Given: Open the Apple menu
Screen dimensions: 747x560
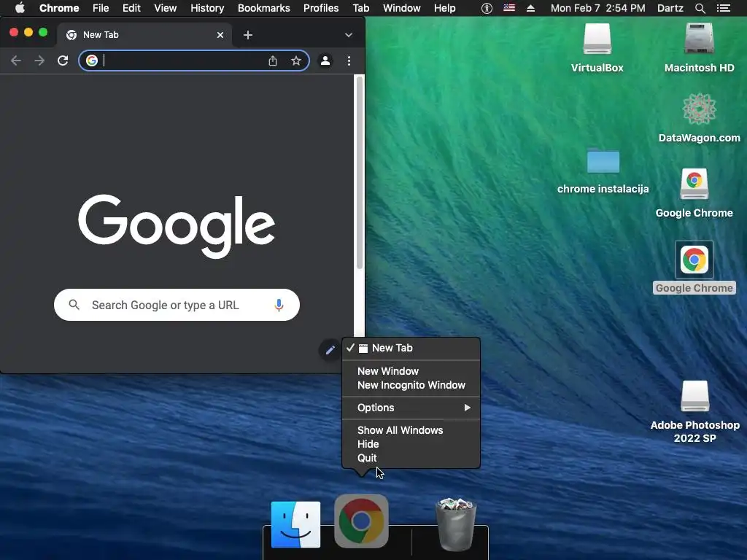Looking at the screenshot, I should (x=20, y=8).
